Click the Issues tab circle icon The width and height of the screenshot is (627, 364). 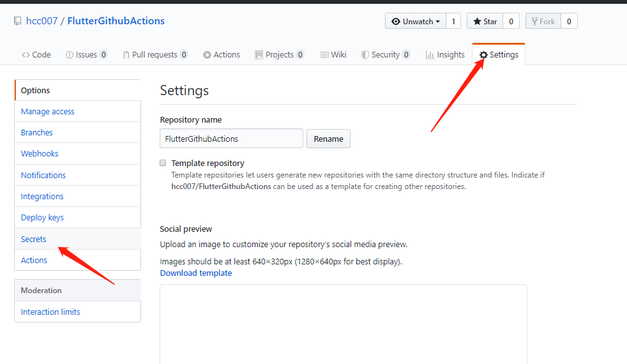pos(70,55)
